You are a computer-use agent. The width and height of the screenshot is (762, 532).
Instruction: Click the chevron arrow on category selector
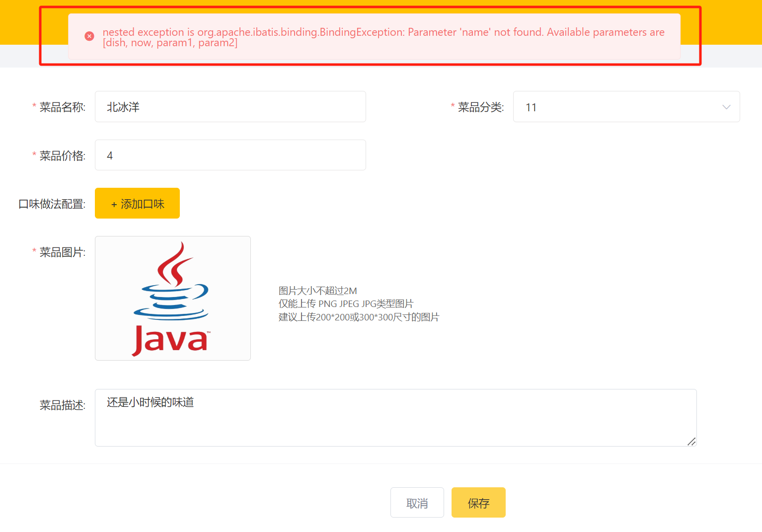tap(726, 106)
